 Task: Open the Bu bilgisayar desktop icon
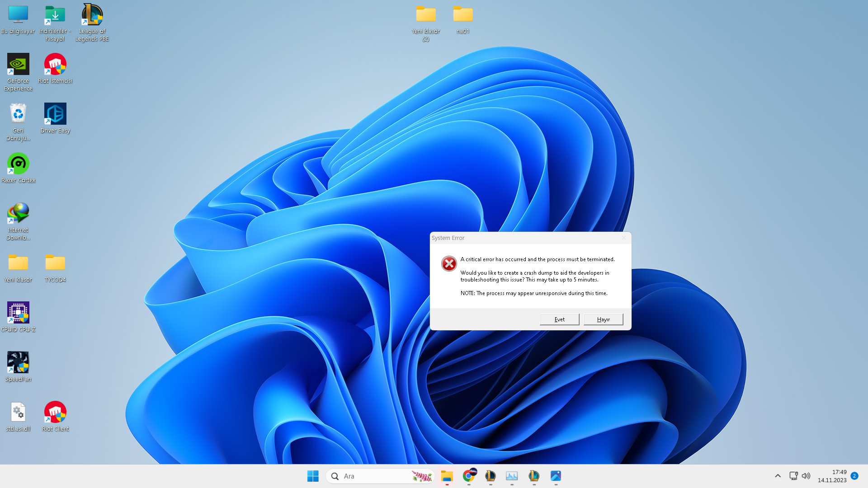point(18,20)
